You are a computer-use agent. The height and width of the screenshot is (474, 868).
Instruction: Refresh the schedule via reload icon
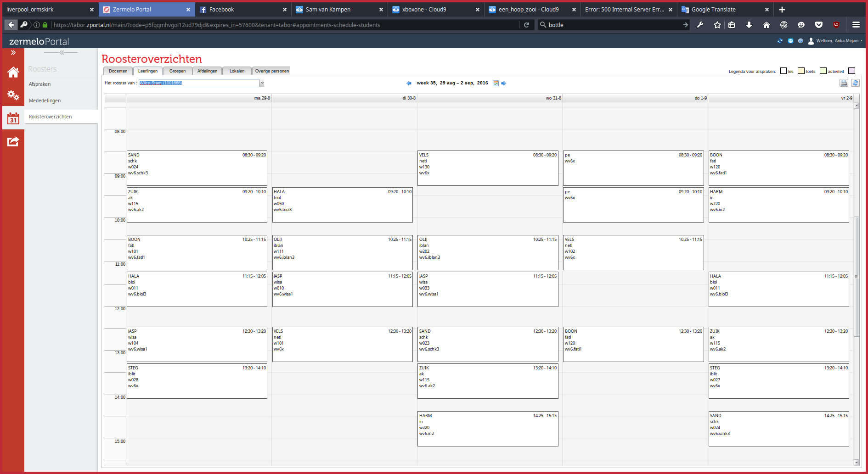tap(855, 83)
